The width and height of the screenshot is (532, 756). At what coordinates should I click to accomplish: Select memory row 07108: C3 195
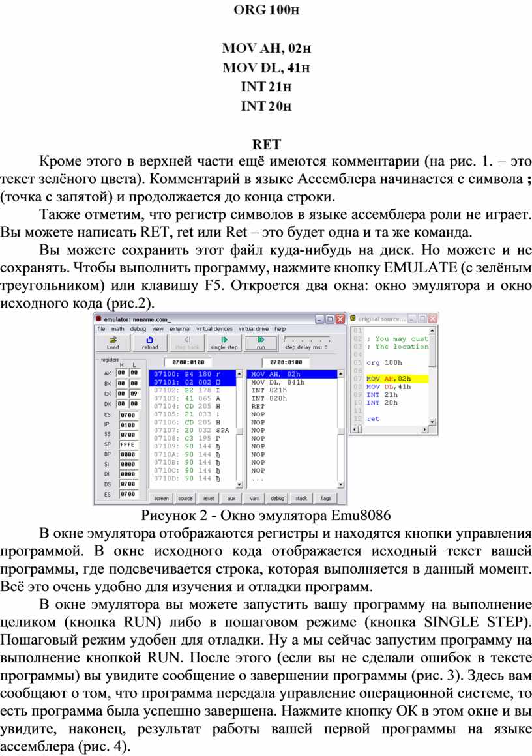[193, 438]
